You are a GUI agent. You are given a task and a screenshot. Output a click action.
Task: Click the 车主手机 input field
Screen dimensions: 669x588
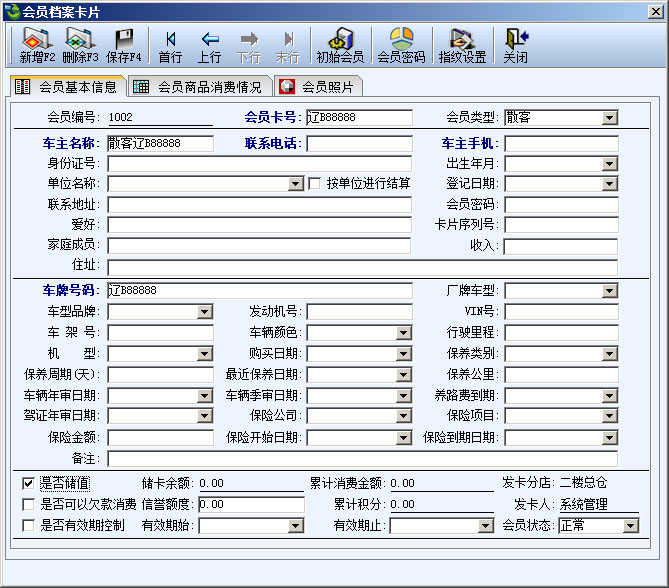tap(561, 143)
